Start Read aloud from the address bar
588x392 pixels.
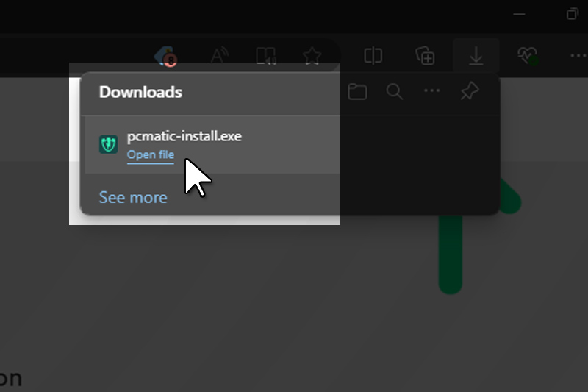(x=219, y=56)
